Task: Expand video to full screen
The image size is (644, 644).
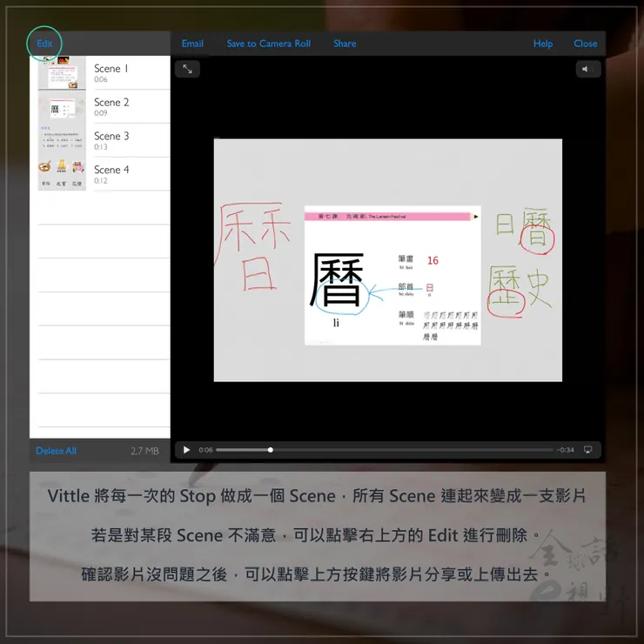Action: 187,69
